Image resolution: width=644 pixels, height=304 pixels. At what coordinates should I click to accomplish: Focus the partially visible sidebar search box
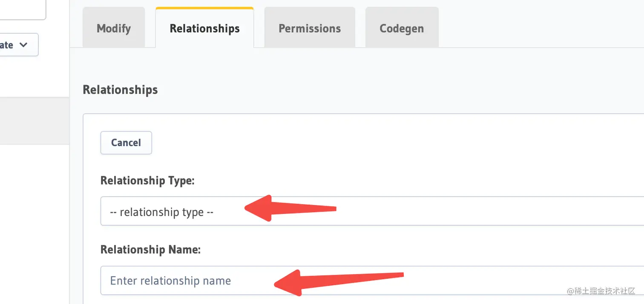[23, 9]
